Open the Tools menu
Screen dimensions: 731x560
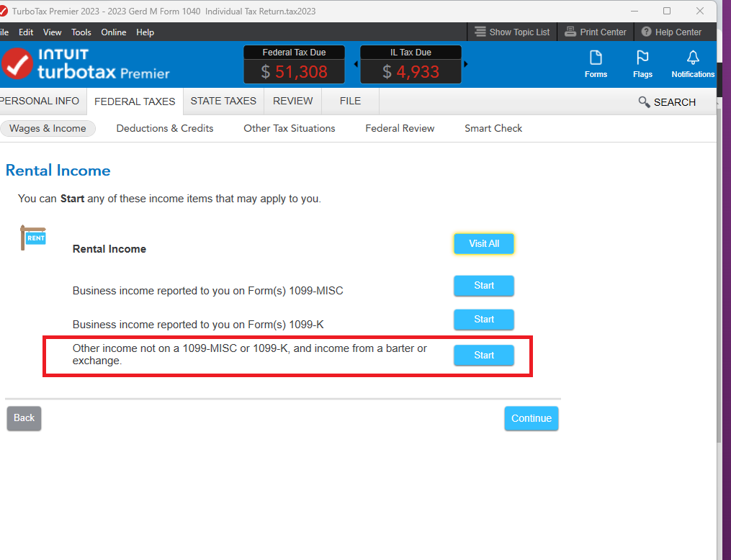pyautogui.click(x=81, y=32)
